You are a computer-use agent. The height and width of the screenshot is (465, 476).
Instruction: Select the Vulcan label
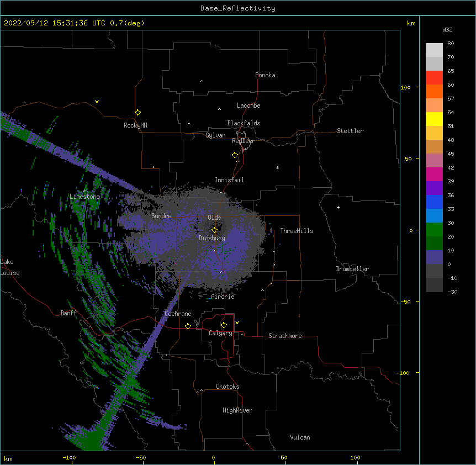click(300, 437)
